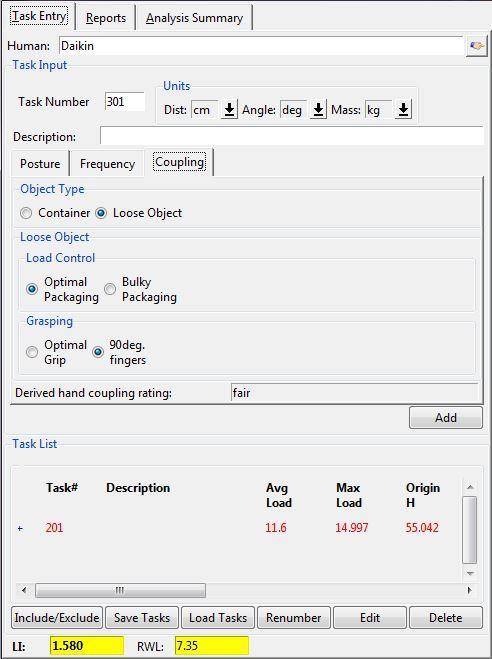The height and width of the screenshot is (659, 492).
Task: Click the Save Tasks button
Action: (x=142, y=617)
